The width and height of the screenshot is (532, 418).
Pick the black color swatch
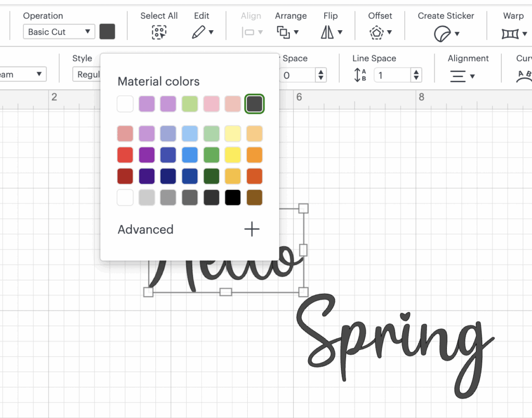[x=233, y=198]
